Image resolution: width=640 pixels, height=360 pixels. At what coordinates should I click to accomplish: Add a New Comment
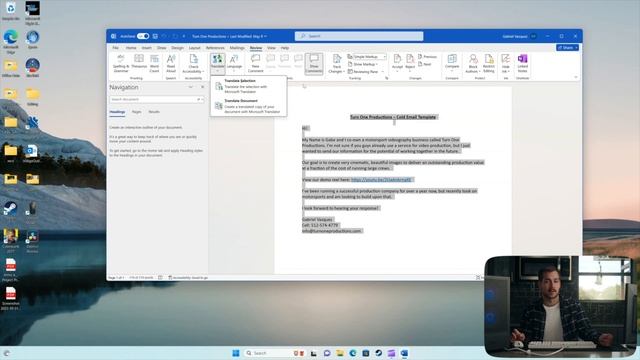pos(256,64)
